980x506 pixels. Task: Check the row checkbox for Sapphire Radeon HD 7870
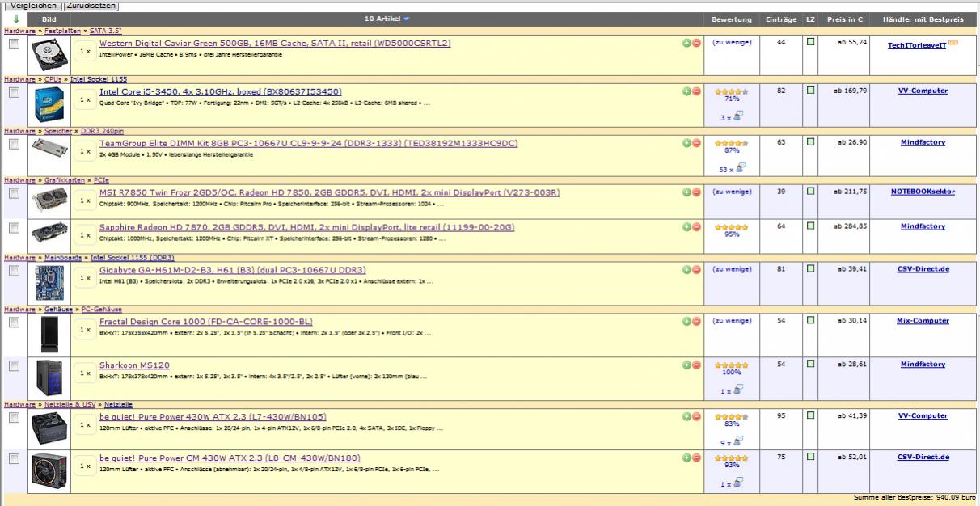click(14, 229)
